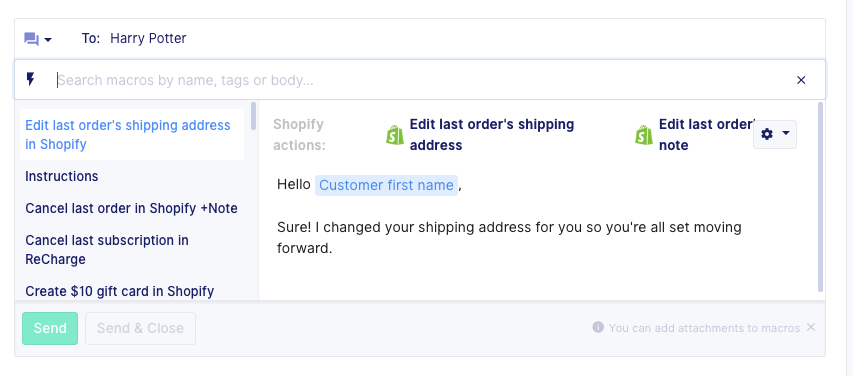Click the lightning bolt macros icon
This screenshot has width=853, height=376.
coord(31,80)
